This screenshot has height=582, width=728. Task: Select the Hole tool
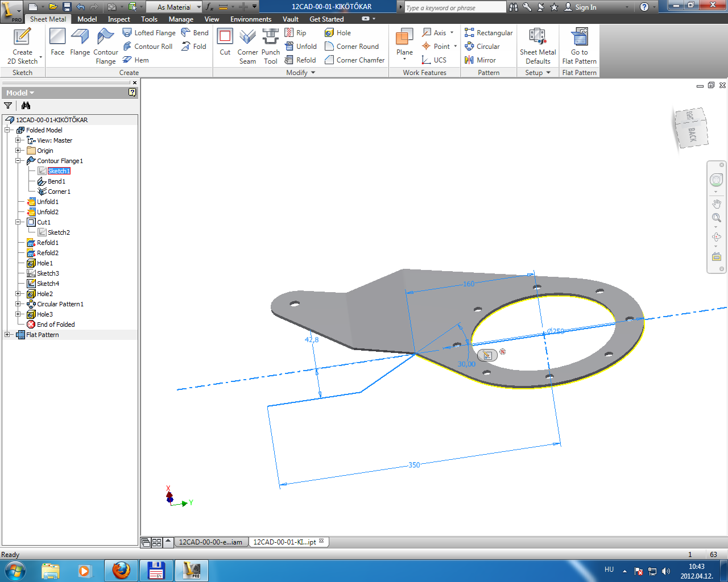pyautogui.click(x=338, y=33)
